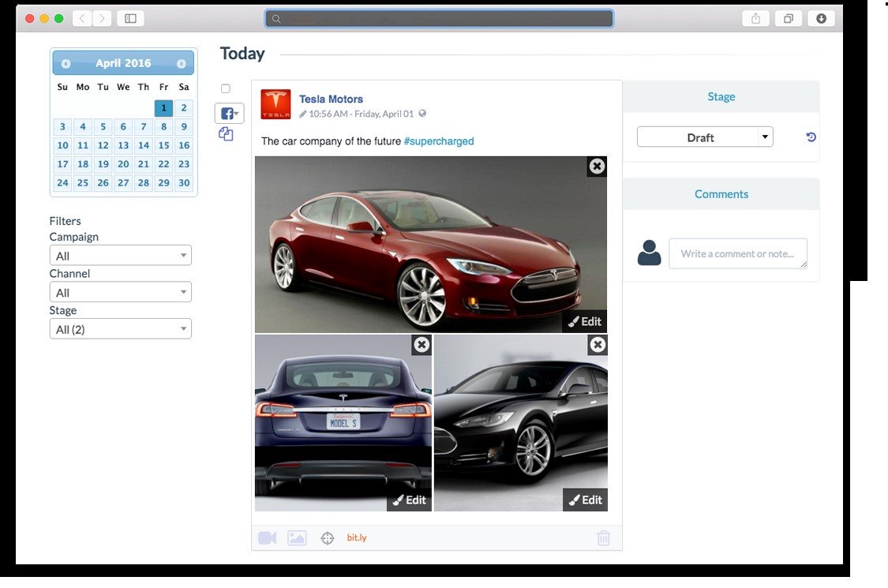Click the bit.ly link shortener
888x588 pixels.
point(357,537)
